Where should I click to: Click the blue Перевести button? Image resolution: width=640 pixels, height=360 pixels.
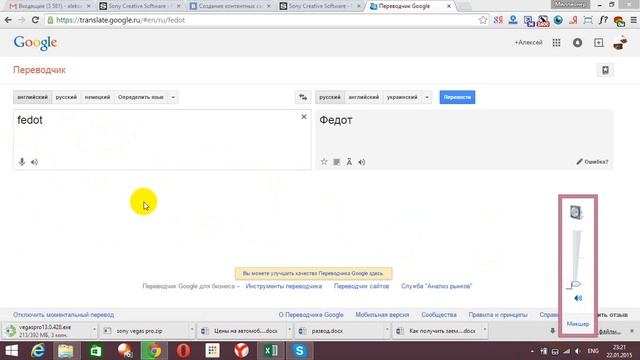point(457,97)
